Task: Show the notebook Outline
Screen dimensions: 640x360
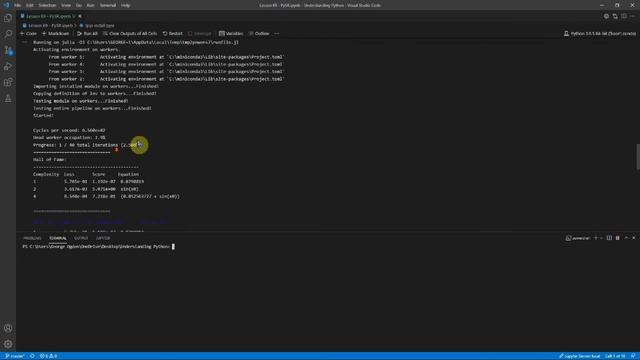Action: [259, 33]
